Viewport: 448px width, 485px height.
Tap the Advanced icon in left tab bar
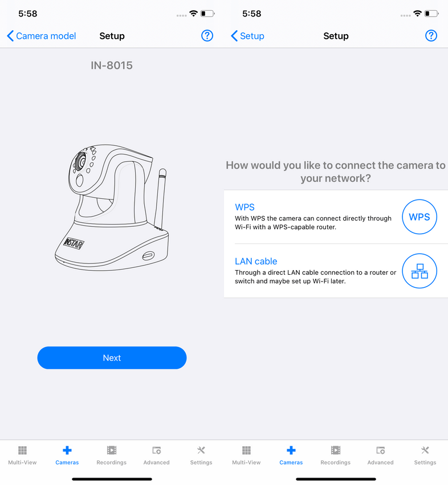click(157, 450)
